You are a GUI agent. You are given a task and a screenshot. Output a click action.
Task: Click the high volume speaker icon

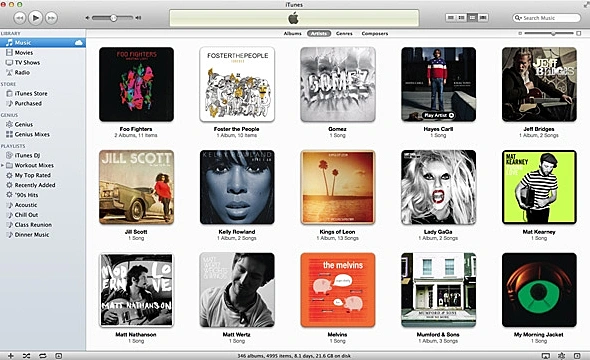pos(138,18)
